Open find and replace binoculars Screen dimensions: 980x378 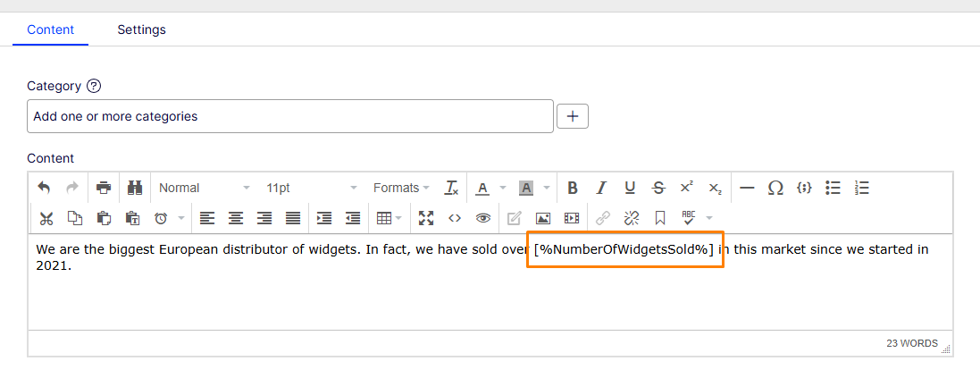[135, 188]
